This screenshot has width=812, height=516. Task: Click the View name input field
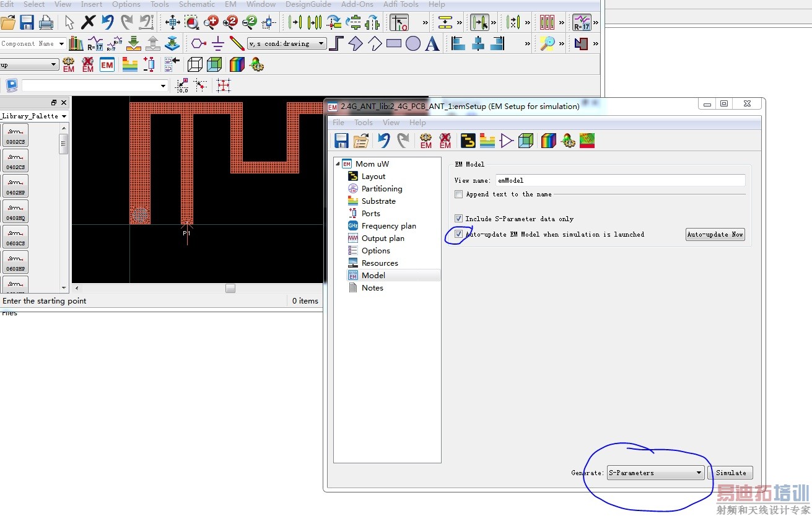619,180
